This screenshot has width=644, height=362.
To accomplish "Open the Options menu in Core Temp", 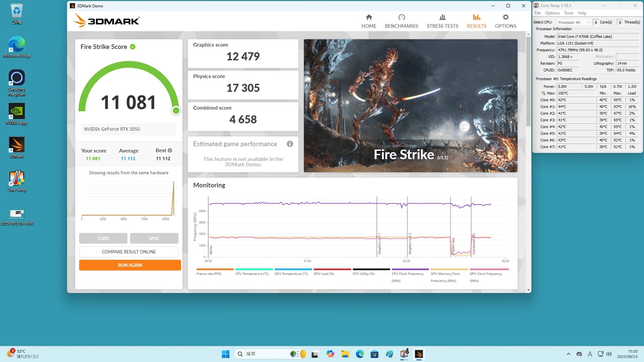I will tap(552, 13).
